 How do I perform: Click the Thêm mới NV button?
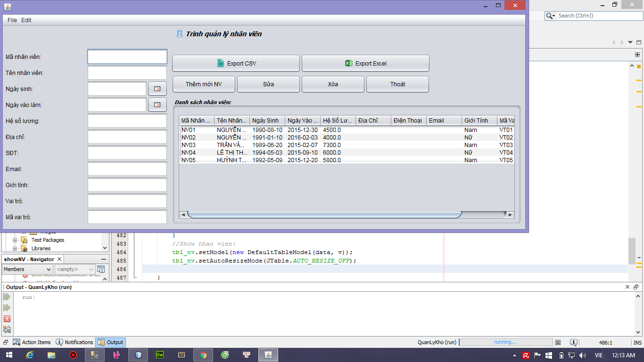click(x=204, y=84)
